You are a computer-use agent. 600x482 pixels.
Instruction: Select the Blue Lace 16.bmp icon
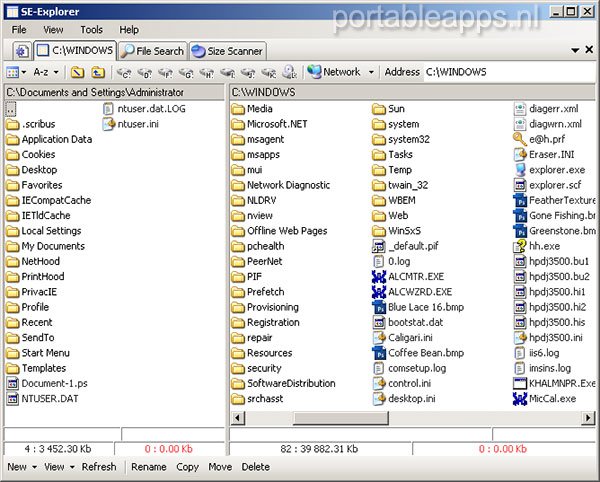click(379, 307)
